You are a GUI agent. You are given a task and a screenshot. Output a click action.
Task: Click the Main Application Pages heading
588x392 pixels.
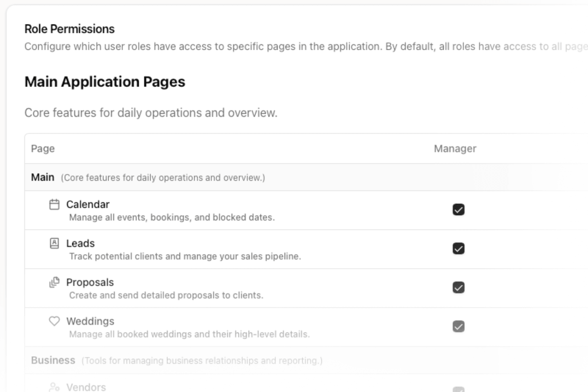click(105, 82)
